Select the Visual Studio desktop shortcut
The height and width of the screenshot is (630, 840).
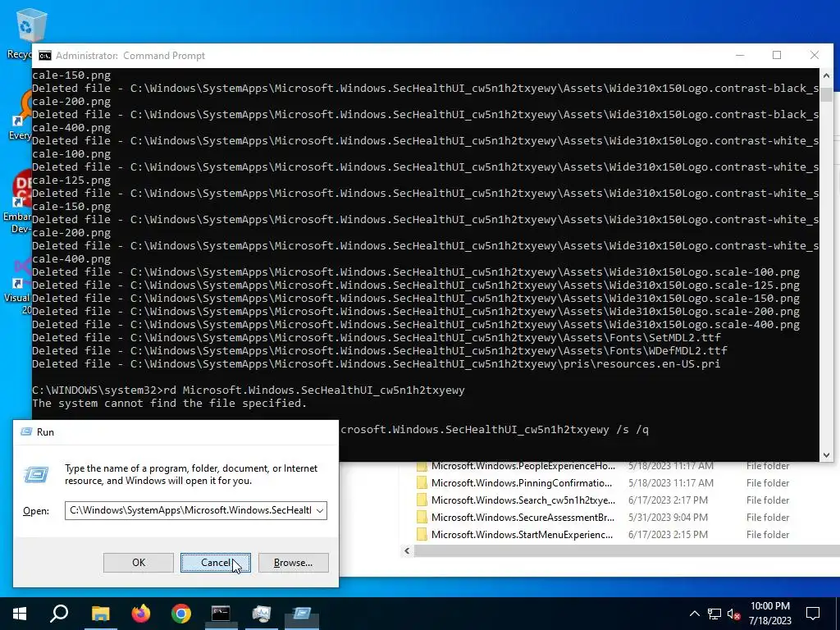[17, 286]
